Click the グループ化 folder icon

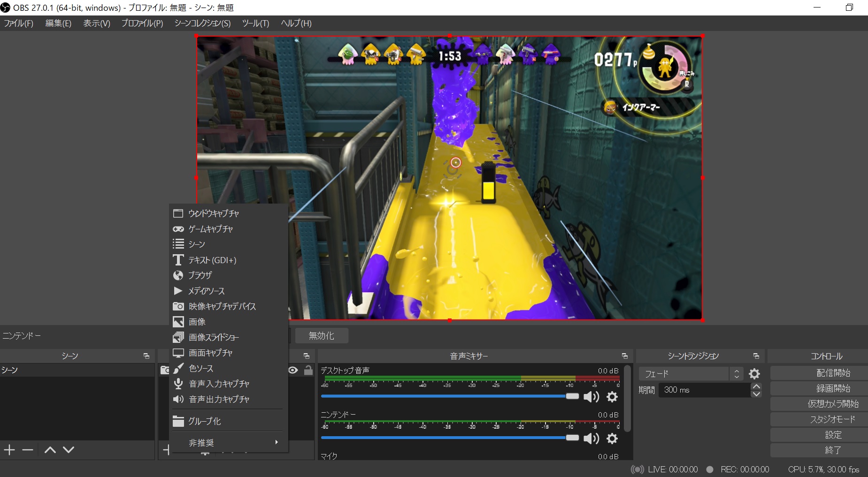(x=178, y=421)
